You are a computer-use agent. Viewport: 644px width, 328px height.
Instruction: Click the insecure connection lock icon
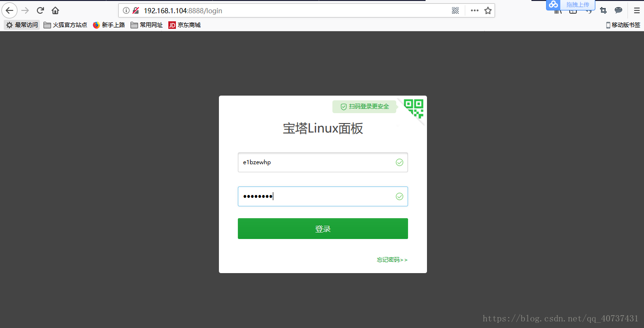tap(136, 10)
